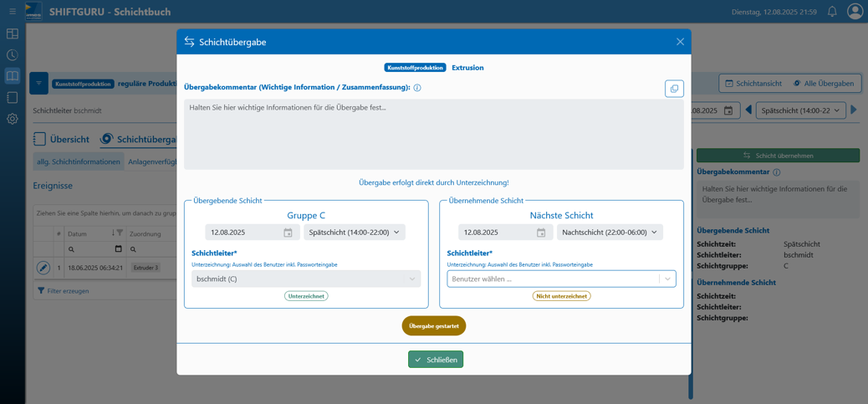Click the Übergabe gestartet status button

pos(434,326)
